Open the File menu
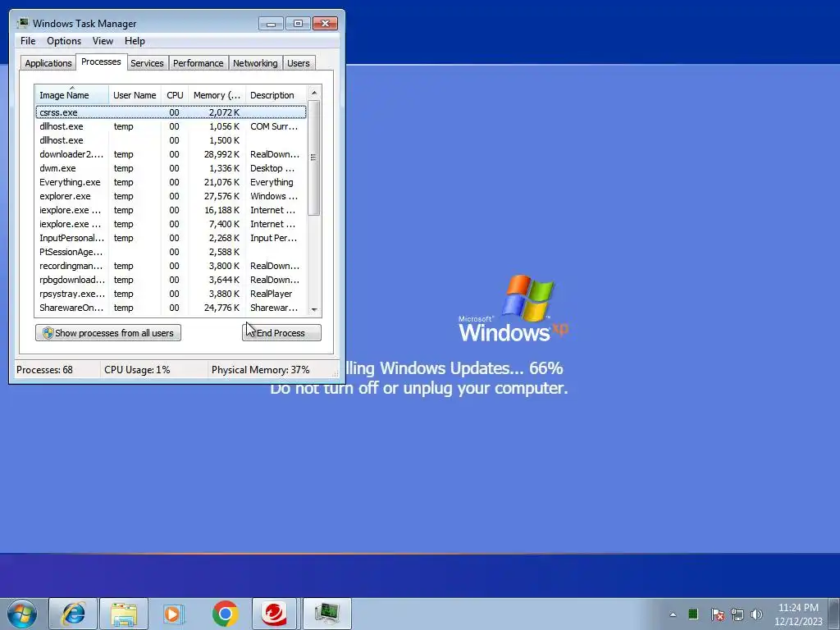The image size is (840, 630). (x=28, y=41)
